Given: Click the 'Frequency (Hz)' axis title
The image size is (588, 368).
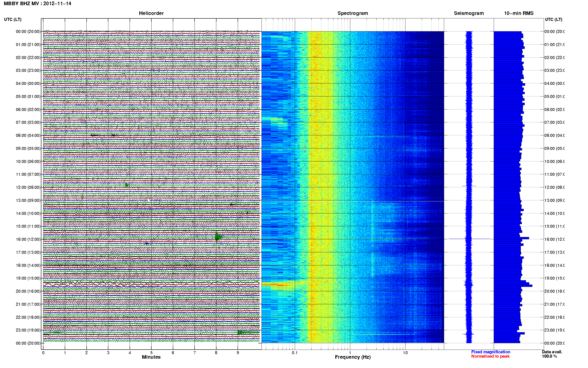Looking at the screenshot, I should [x=353, y=357].
